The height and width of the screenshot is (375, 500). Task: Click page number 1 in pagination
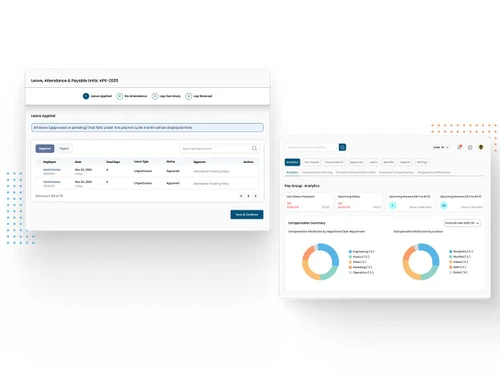(x=248, y=196)
